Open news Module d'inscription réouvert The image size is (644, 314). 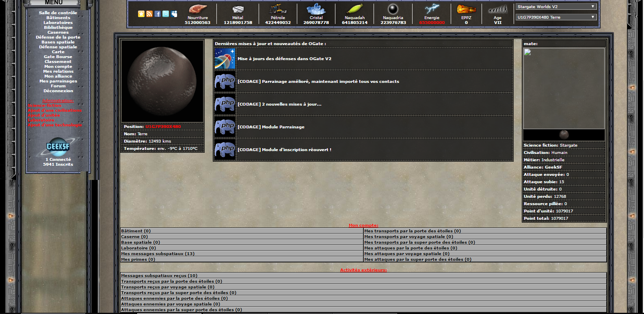click(284, 149)
